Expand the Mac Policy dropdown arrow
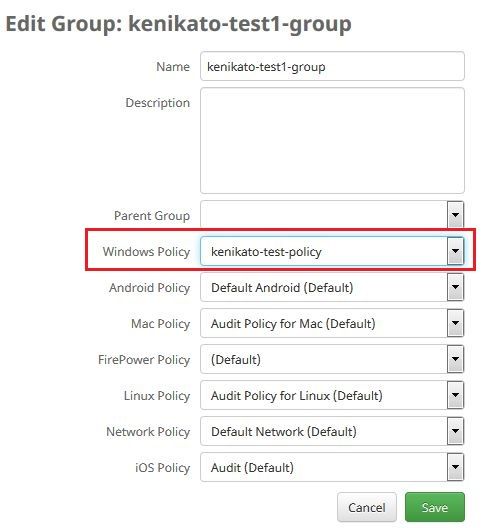The image size is (482, 528). [x=455, y=323]
